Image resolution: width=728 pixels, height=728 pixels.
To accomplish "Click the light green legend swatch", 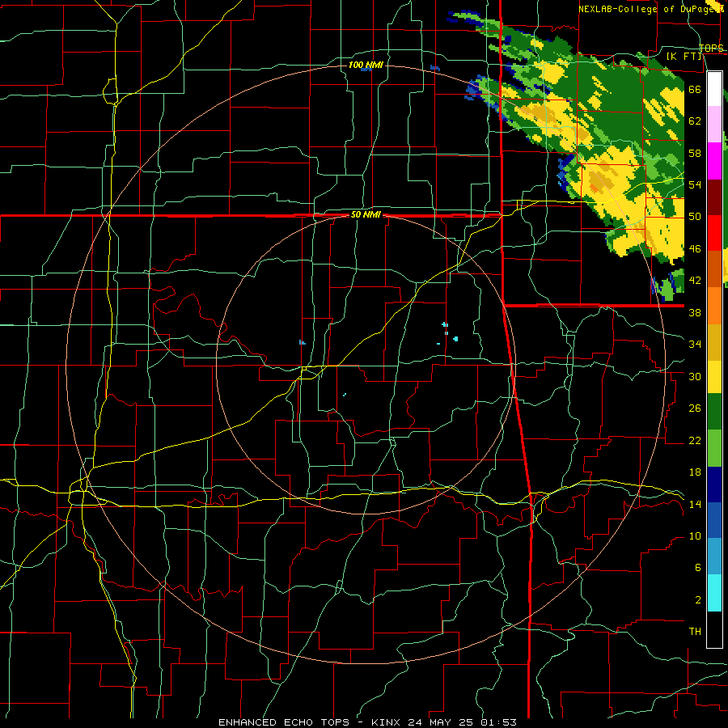I will 714,448.
